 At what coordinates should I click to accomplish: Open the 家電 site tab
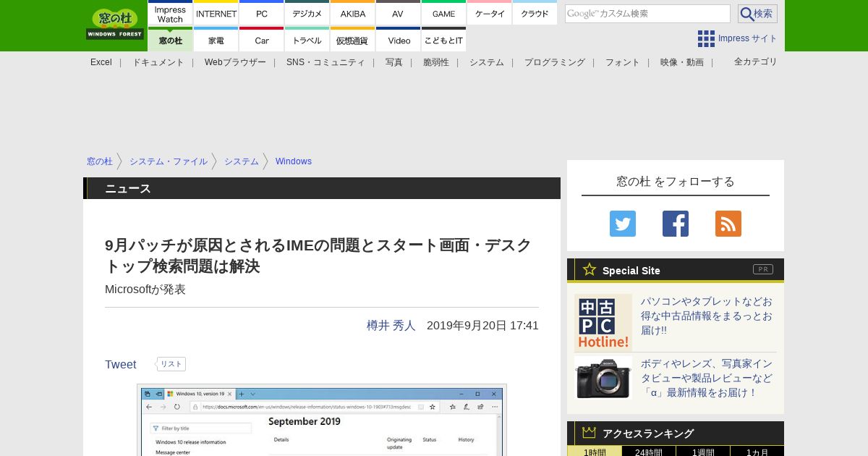(216, 40)
